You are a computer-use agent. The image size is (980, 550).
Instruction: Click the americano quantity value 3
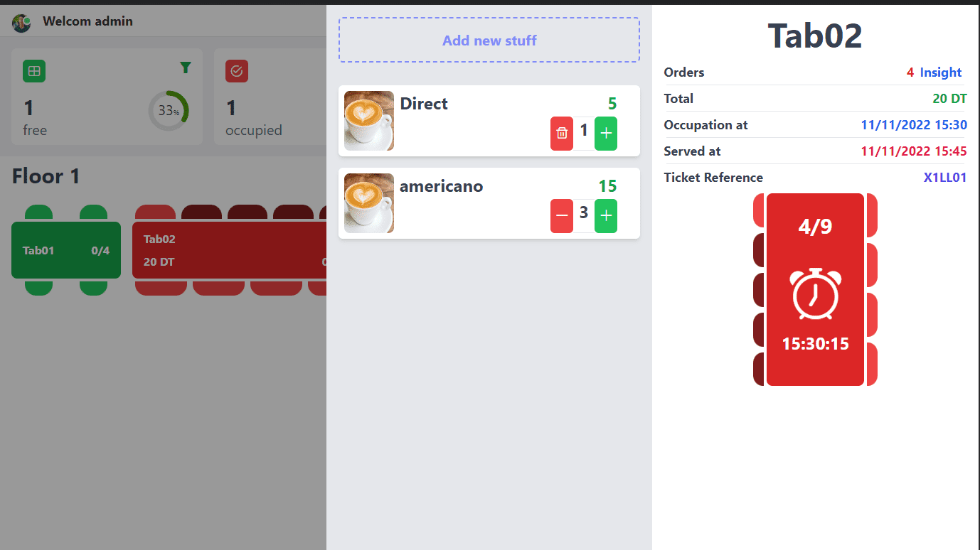(x=584, y=213)
